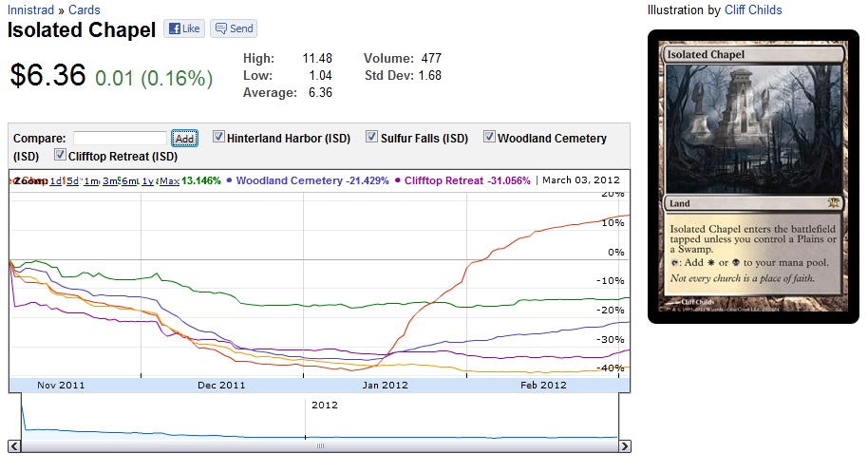
Task: Go to Cards breadcrumb link
Action: pos(85,10)
